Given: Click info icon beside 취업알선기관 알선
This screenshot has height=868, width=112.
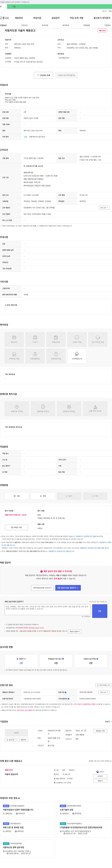Looking at the screenshot, I should (x=63, y=659).
